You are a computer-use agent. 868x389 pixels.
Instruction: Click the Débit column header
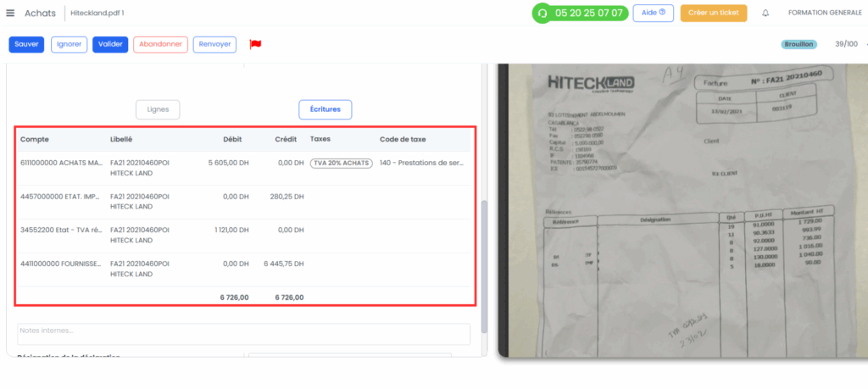(232, 140)
